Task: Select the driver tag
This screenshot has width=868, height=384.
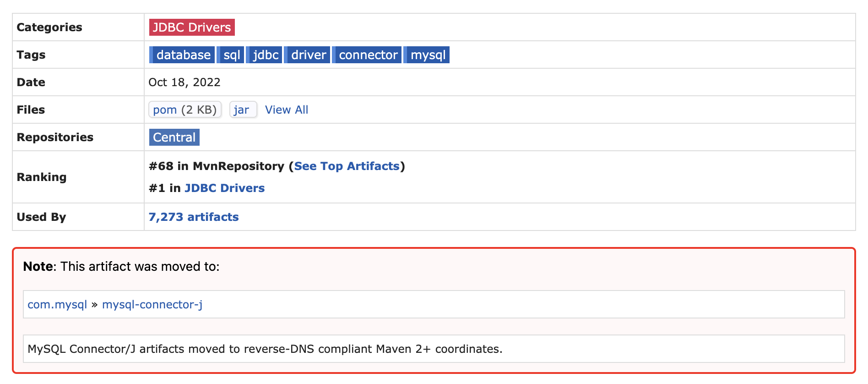Action: [307, 55]
